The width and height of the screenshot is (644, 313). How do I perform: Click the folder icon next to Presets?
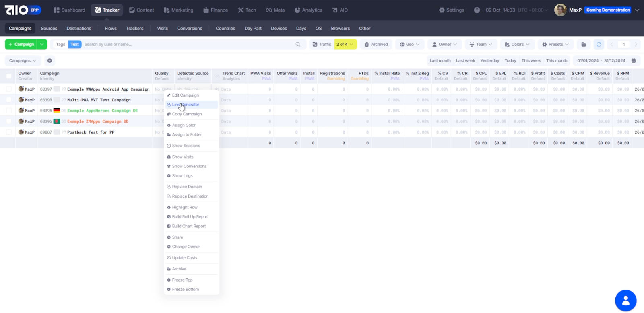point(583,45)
